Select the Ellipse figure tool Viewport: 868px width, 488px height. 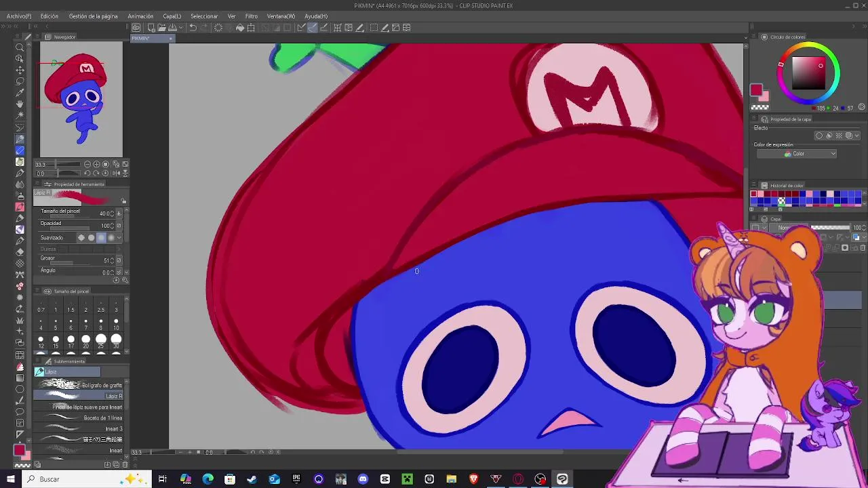20,389
